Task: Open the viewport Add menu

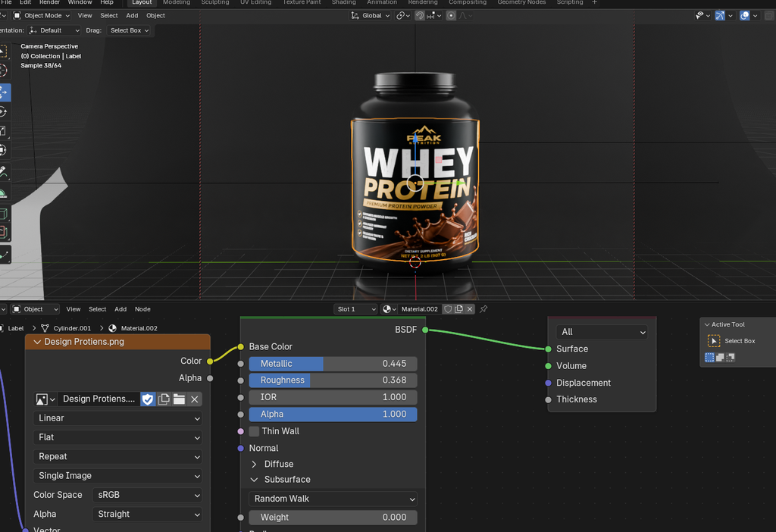Action: click(x=132, y=16)
